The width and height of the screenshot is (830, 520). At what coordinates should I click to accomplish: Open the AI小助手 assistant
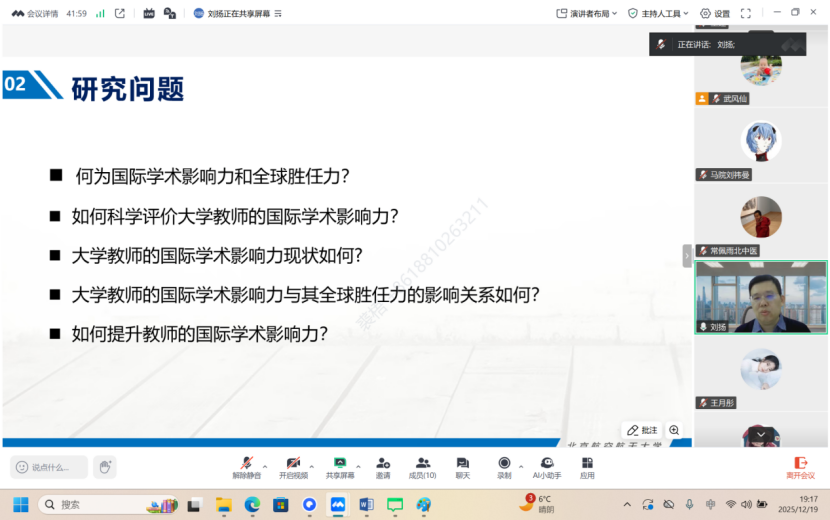pos(547,466)
